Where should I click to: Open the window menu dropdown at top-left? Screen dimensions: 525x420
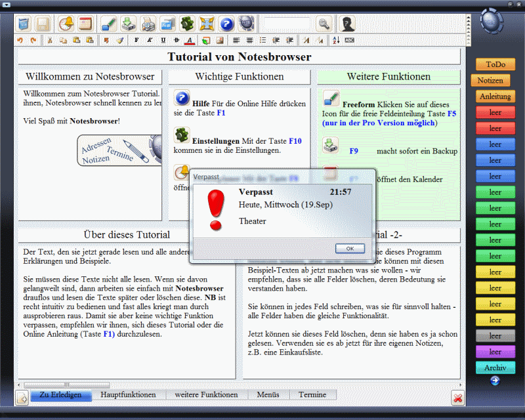coord(6,5)
